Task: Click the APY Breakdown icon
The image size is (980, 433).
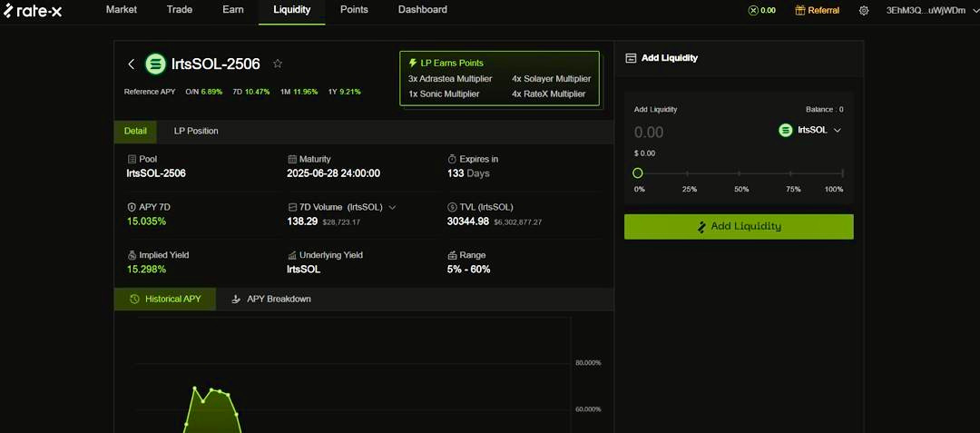Action: click(236, 300)
